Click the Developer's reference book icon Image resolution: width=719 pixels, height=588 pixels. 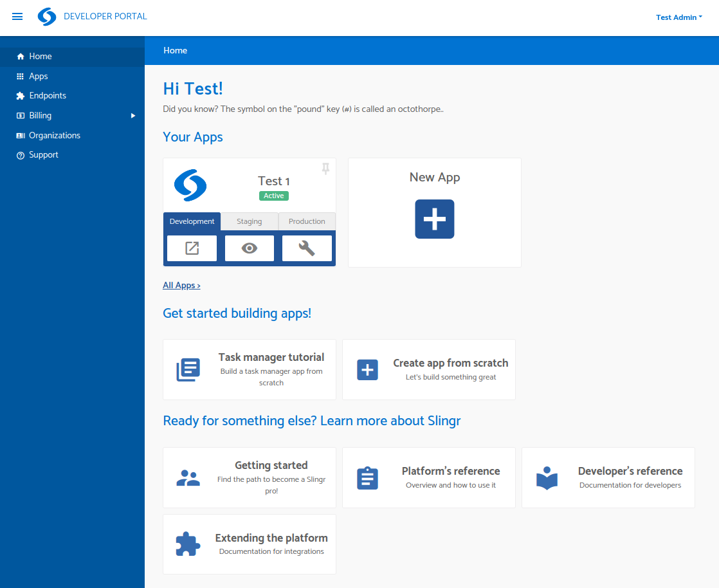click(x=547, y=478)
